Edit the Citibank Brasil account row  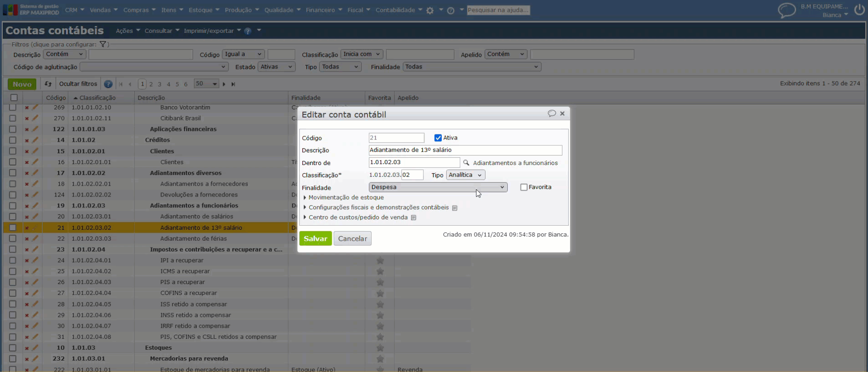pos(35,118)
